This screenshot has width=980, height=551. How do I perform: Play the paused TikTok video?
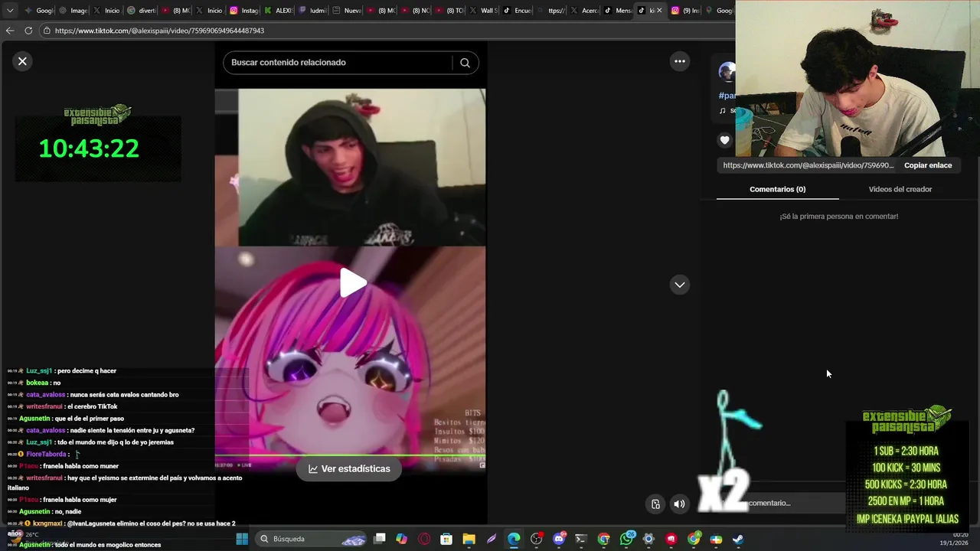(353, 283)
